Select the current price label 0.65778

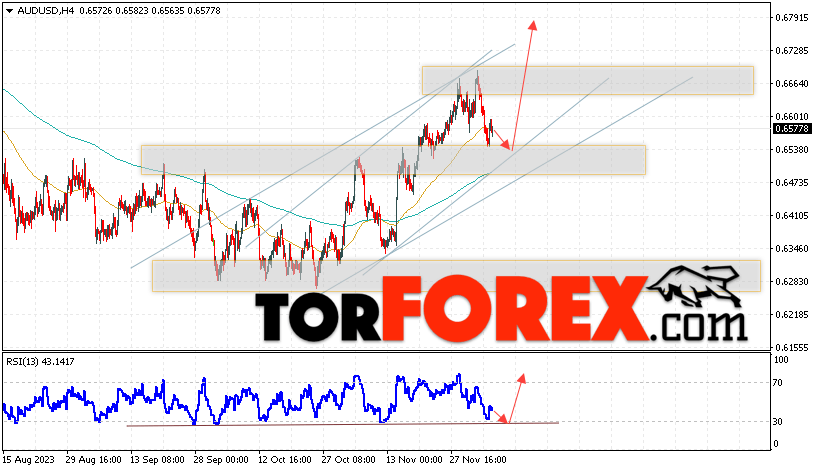[x=792, y=129]
